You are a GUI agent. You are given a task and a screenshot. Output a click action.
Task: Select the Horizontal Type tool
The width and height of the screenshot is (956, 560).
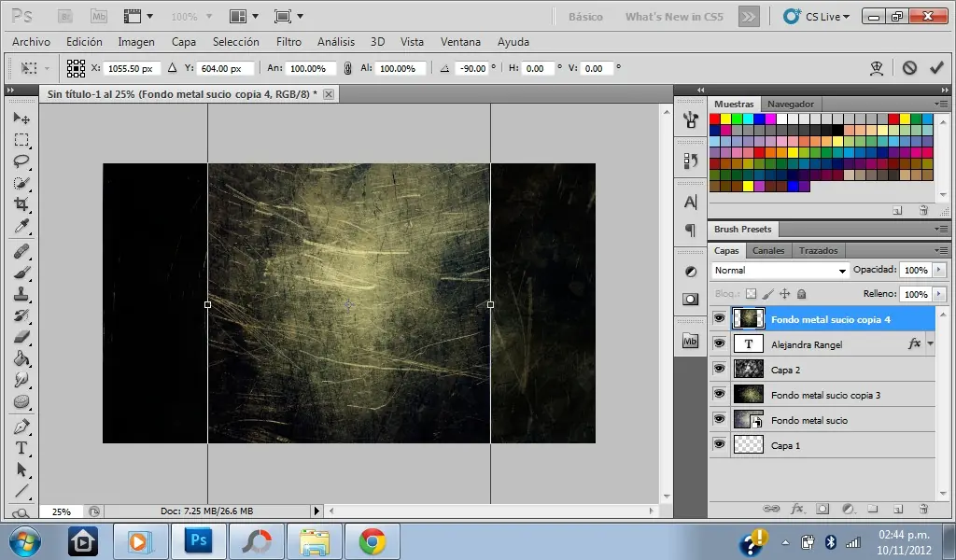tap(21, 448)
